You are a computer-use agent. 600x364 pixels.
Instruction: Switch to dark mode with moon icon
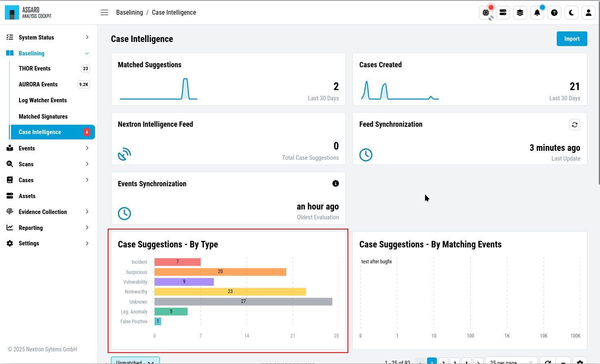[571, 13]
